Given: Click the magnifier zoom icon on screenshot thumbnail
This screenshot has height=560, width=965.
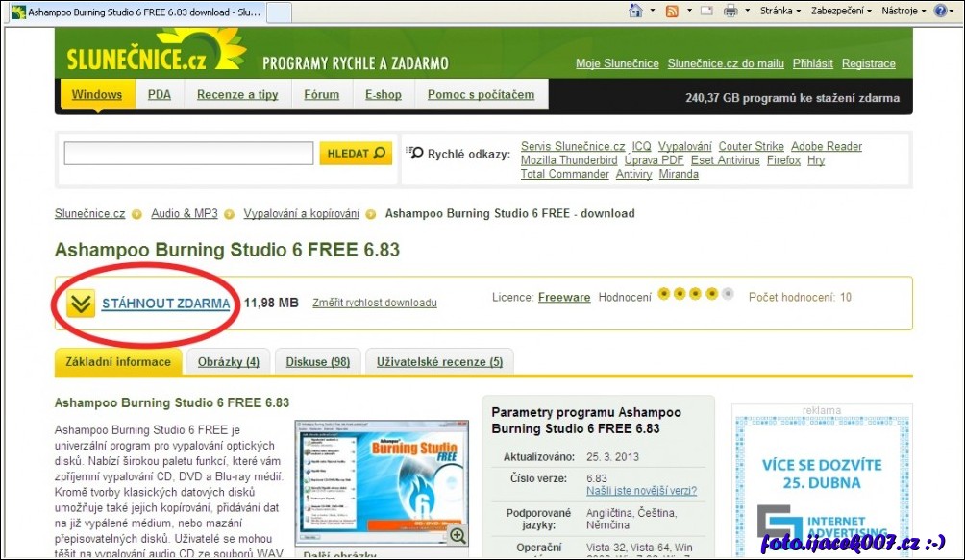Looking at the screenshot, I should [x=458, y=535].
